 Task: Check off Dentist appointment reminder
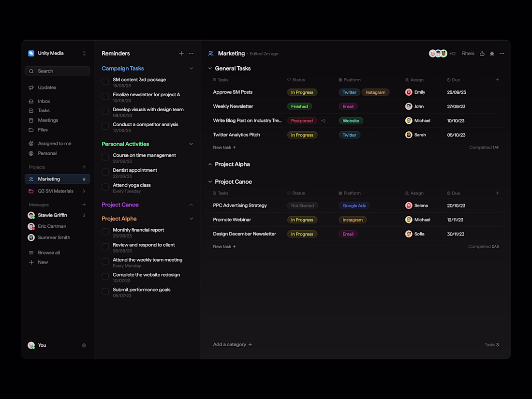[x=105, y=172]
